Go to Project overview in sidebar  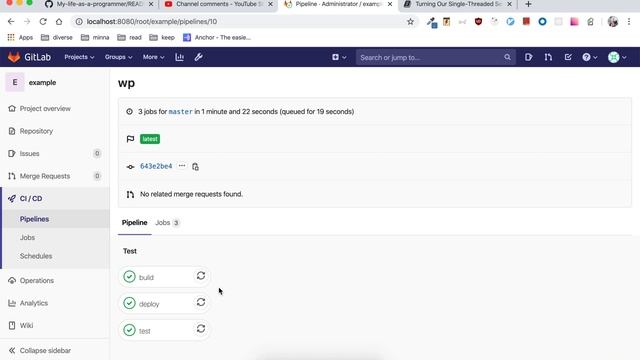45,109
